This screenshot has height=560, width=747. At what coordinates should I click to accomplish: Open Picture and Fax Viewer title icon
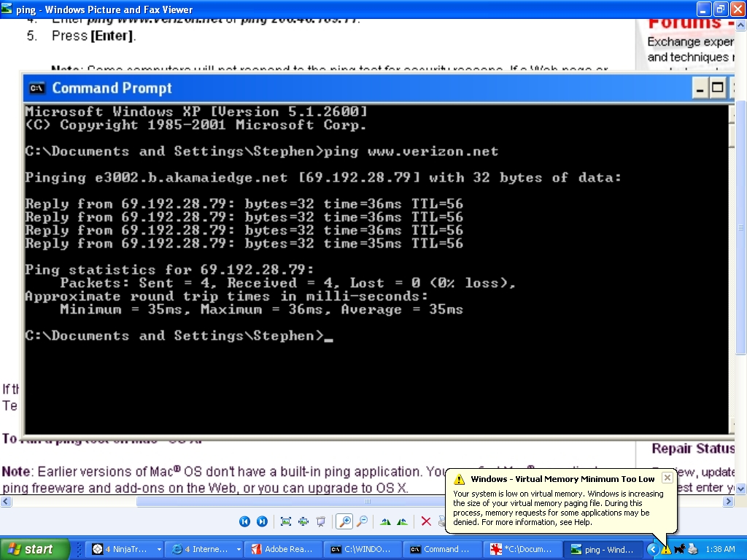pos(7,9)
